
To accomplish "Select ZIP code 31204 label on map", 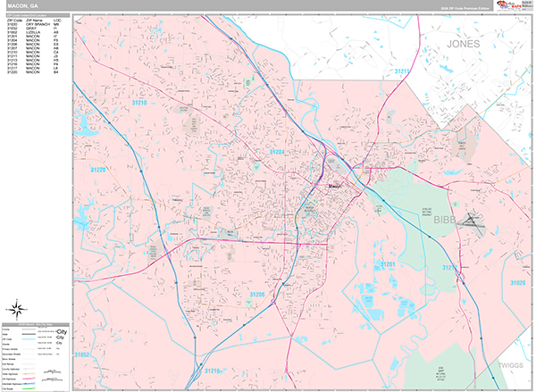I will pos(278,152).
